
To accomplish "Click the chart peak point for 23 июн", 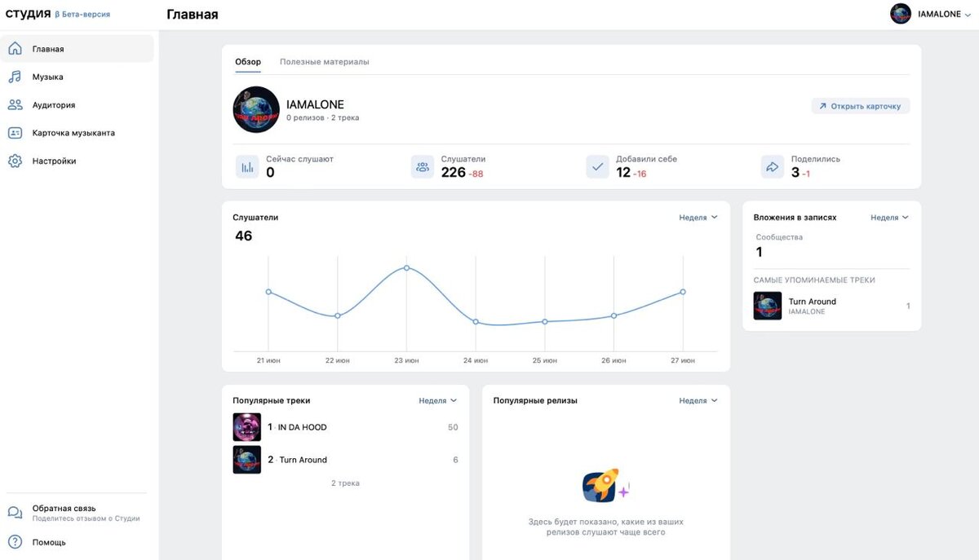I will pyautogui.click(x=406, y=267).
